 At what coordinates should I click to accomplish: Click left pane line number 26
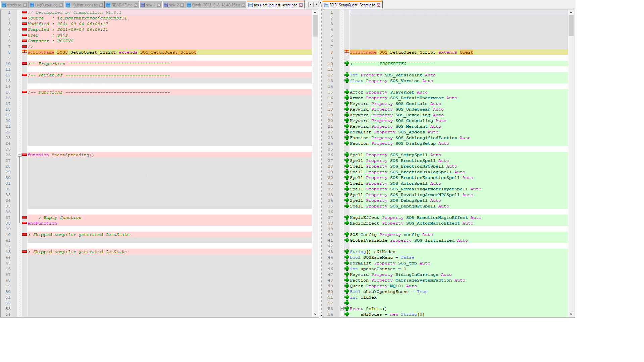8,155
